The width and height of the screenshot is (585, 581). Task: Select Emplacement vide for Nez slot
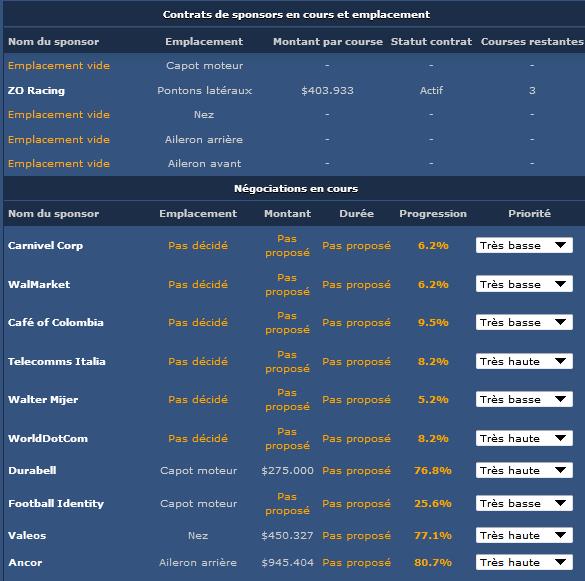(59, 115)
